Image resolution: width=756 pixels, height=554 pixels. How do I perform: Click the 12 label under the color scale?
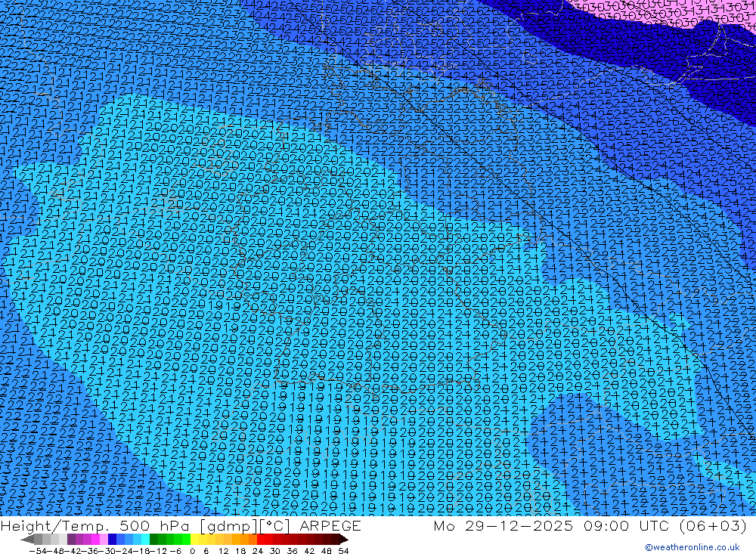click(223, 551)
